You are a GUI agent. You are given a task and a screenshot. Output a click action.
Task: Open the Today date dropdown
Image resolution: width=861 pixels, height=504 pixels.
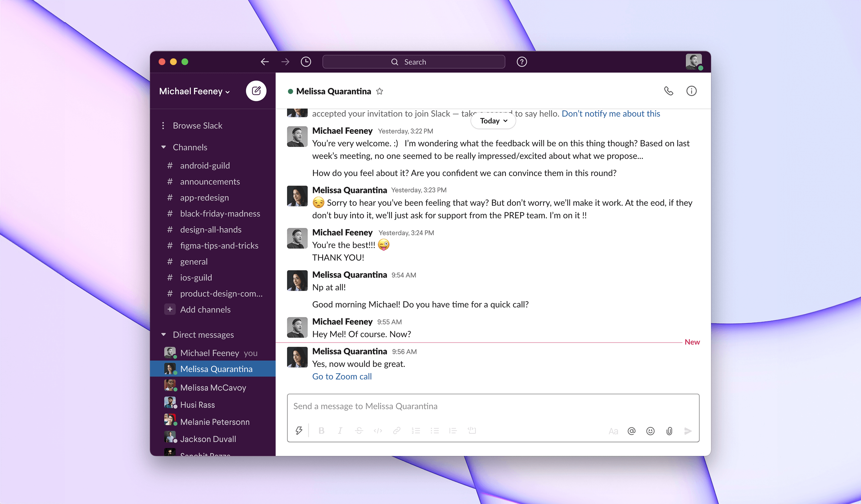(493, 121)
